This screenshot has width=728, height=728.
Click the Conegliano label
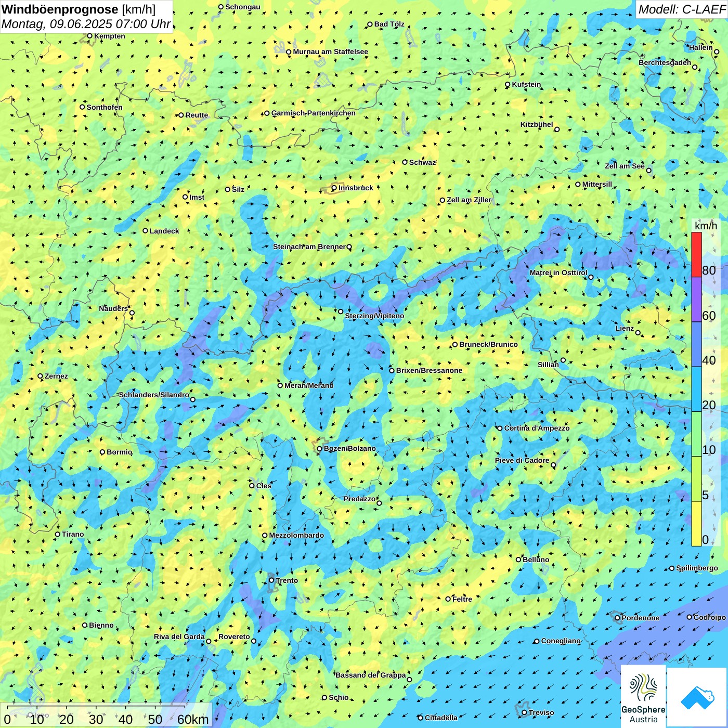coord(561,641)
